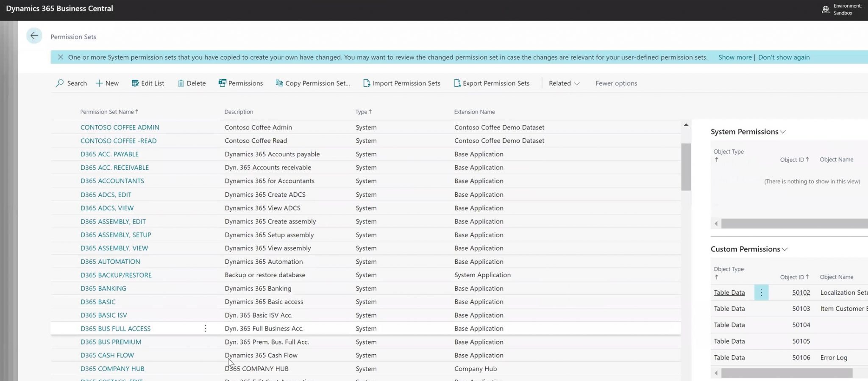This screenshot has height=381, width=868.
Task: Sort Custom Permissions by Object ID
Action: coord(794,277)
